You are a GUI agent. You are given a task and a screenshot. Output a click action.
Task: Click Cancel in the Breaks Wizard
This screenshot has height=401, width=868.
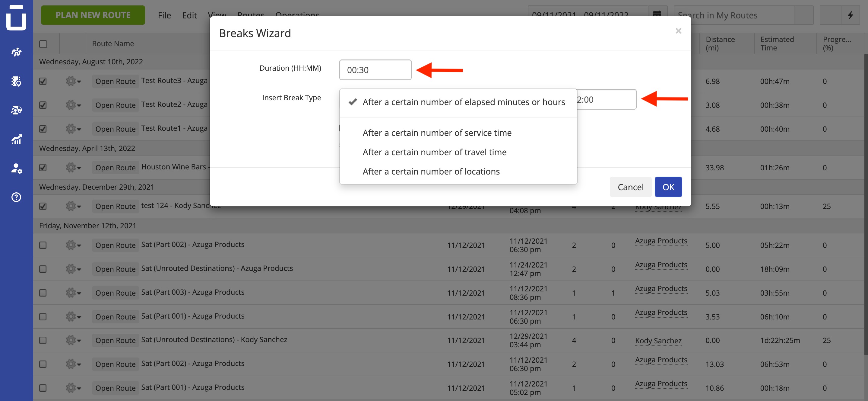[630, 187]
